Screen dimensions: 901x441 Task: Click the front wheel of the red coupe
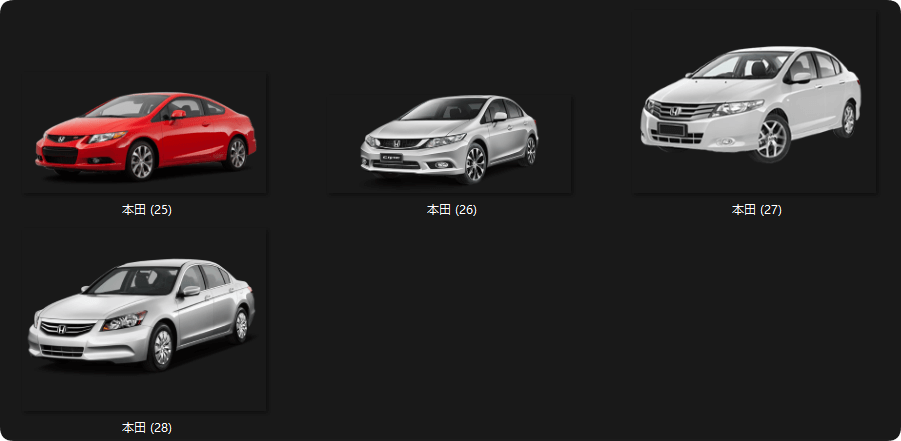[142, 160]
